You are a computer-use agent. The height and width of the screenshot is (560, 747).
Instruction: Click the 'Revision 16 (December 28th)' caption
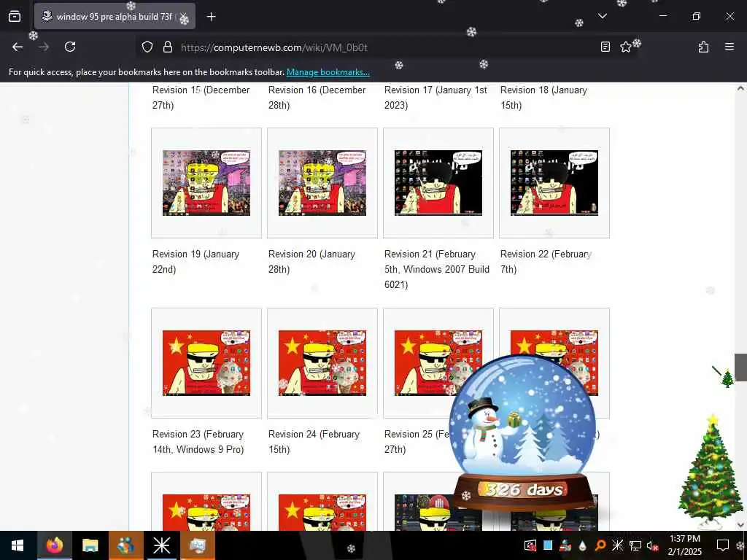[x=317, y=98]
